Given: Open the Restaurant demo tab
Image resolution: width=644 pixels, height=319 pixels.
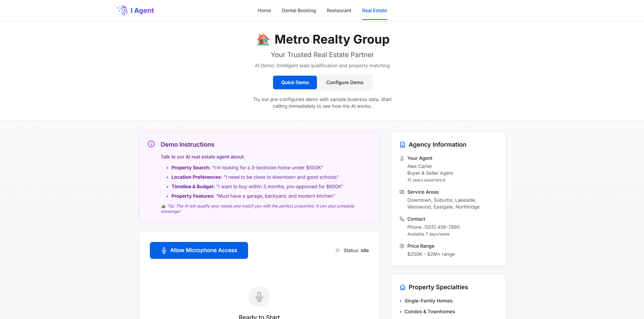Looking at the screenshot, I should click(x=339, y=10).
